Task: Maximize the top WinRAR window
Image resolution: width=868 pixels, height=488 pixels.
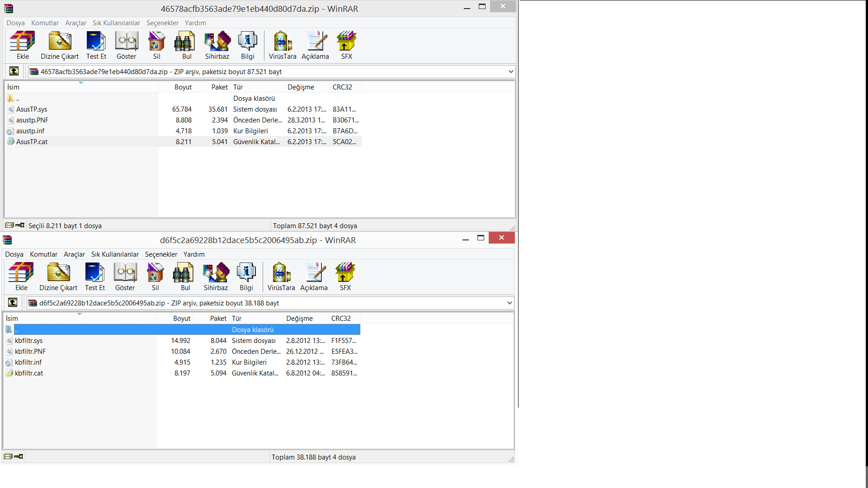Action: [x=482, y=7]
